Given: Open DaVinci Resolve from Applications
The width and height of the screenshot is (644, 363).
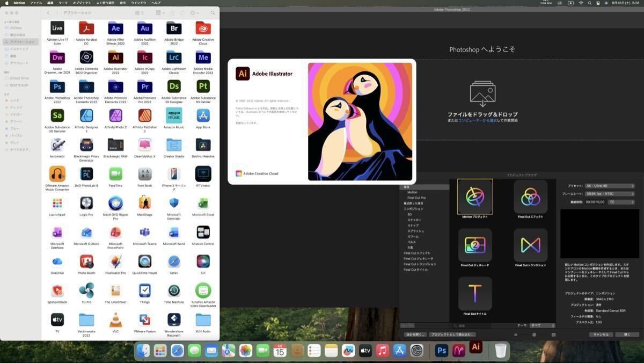Looking at the screenshot, I should (x=203, y=144).
